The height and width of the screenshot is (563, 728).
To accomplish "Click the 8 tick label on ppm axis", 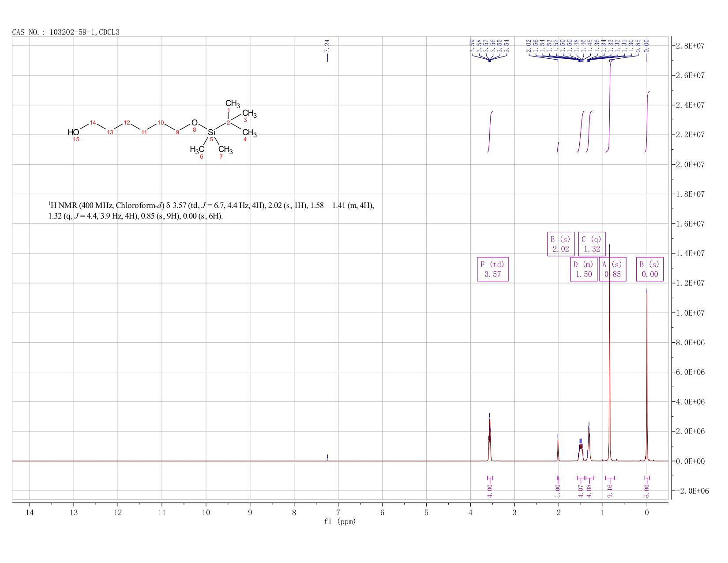I will tap(294, 512).
